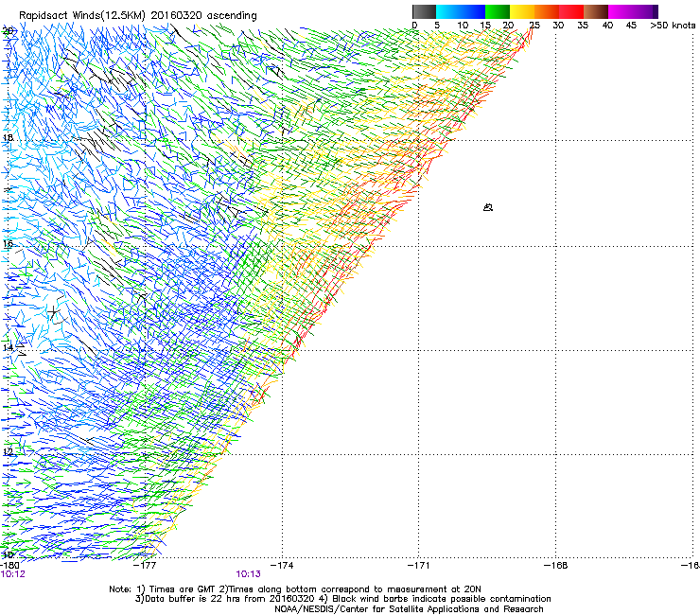This screenshot has height=615, width=700.
Task: Click the '12' latitude axis label
Action: click(x=8, y=451)
